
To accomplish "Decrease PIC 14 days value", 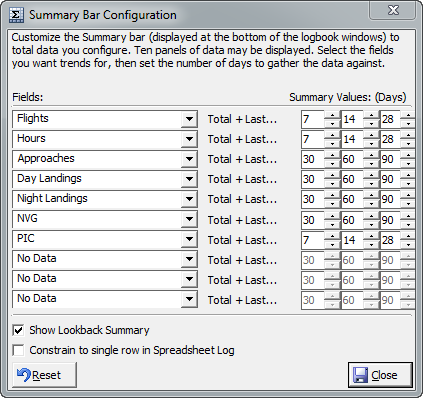I will (371, 245).
